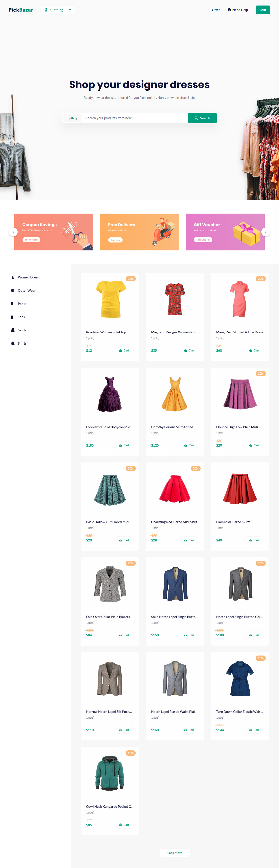The height and width of the screenshot is (868, 279).
Task: Click the Join button
Action: 262,10
